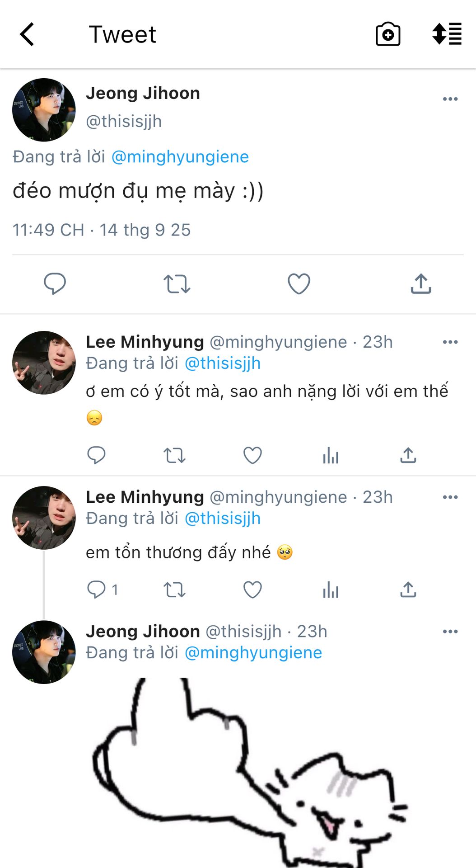Go back using the top-left arrow
Image resolution: width=476 pixels, height=868 pixels.
[27, 34]
